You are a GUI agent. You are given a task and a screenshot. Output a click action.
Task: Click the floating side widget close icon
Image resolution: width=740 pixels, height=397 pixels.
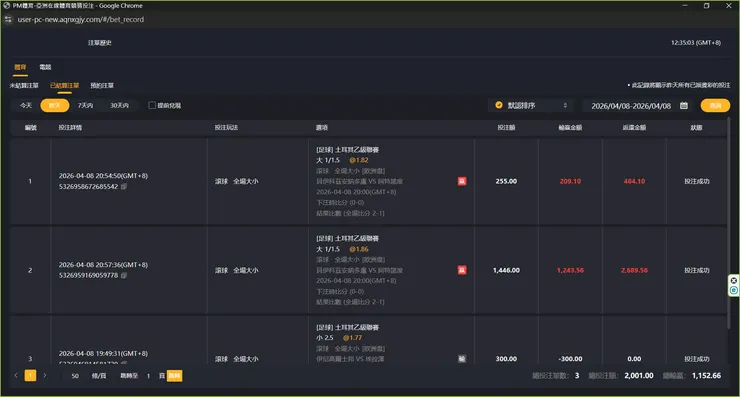coord(733,280)
